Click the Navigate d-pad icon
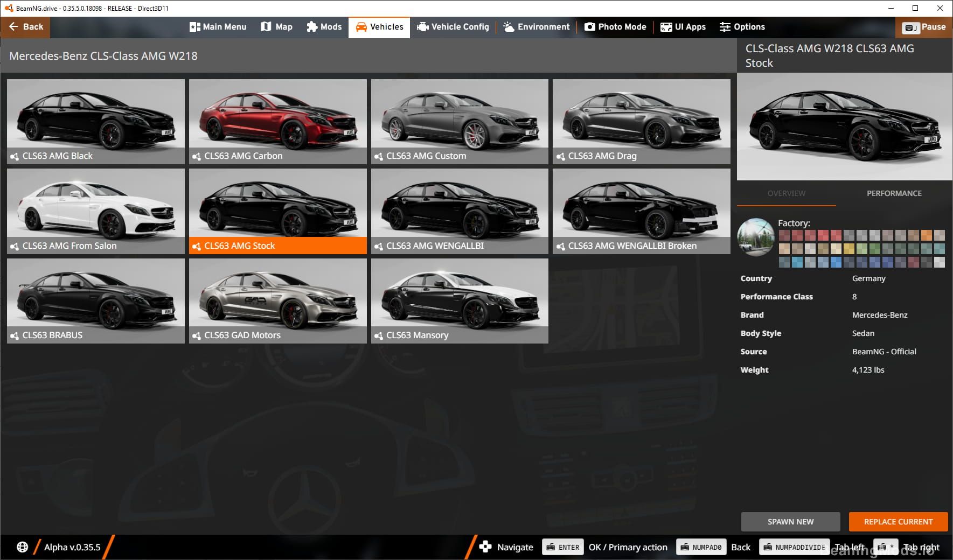Screen dimensions: 953x560 click(485, 547)
